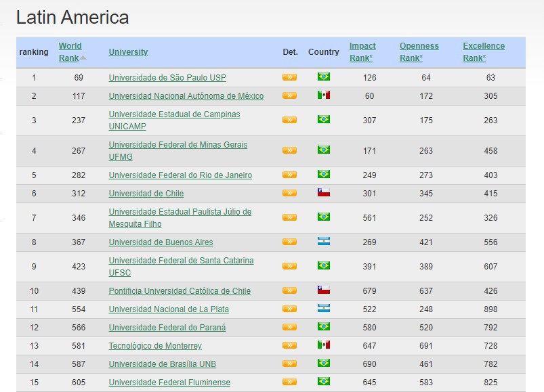Sort by Excellence Rank header

pyautogui.click(x=483, y=52)
